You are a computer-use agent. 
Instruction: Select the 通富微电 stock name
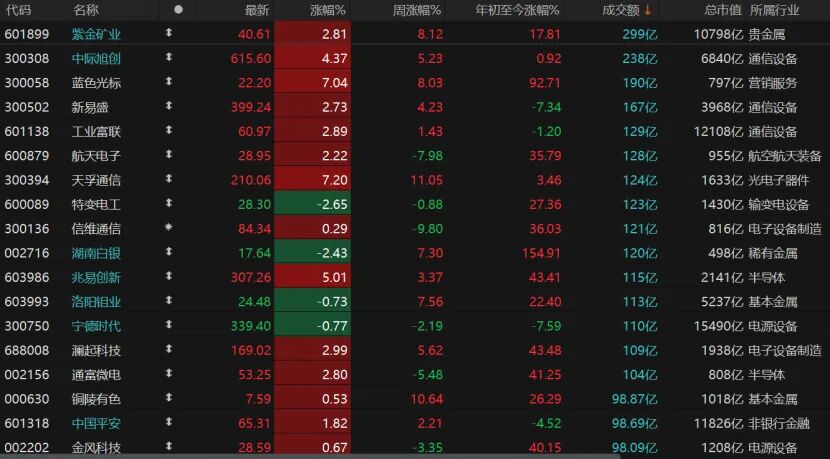pyautogui.click(x=96, y=375)
